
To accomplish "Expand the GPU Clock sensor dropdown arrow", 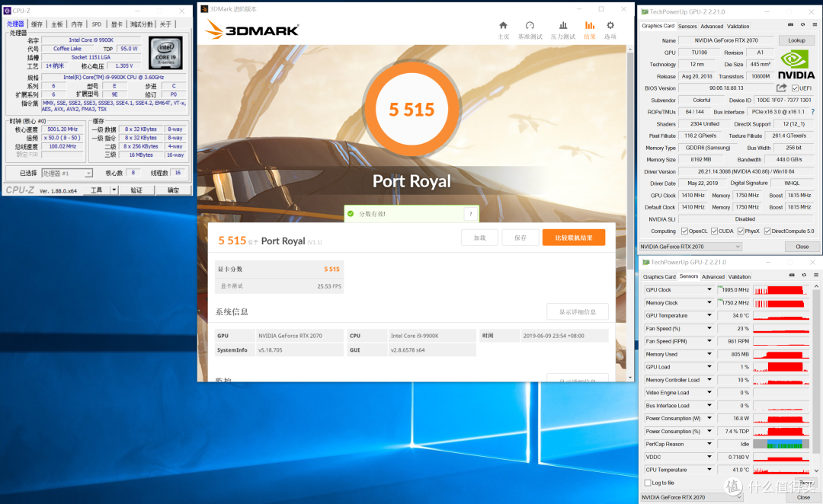I will 709,289.
